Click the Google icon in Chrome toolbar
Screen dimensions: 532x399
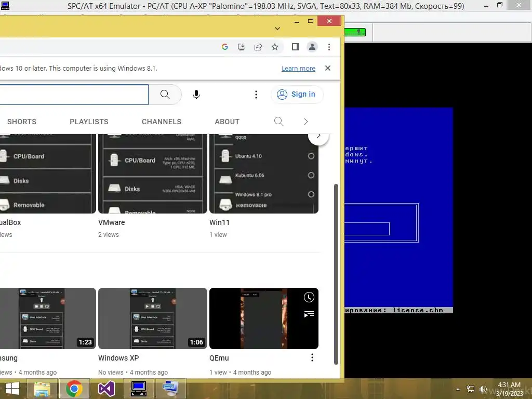pyautogui.click(x=224, y=47)
